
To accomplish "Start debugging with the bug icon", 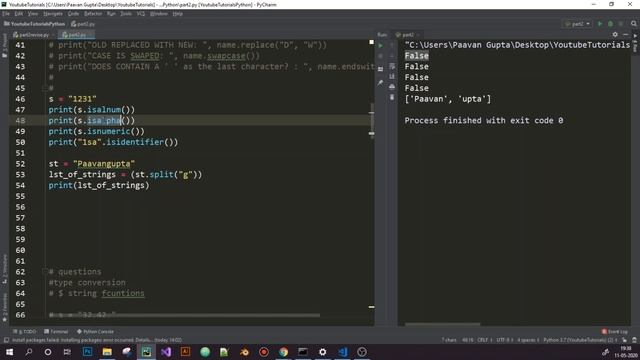I will pos(610,24).
